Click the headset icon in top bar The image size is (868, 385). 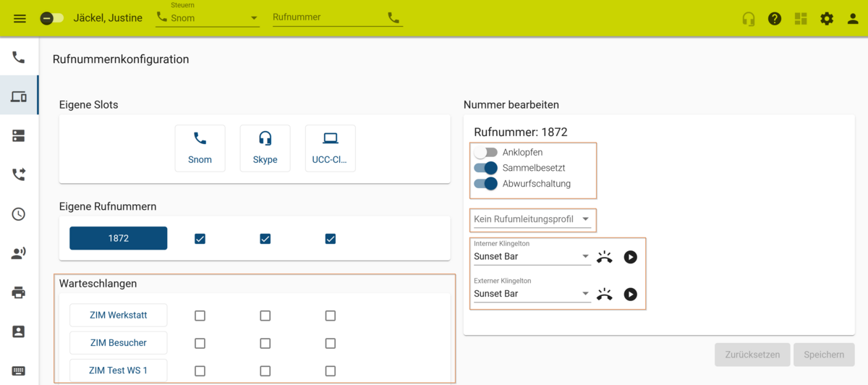coord(749,19)
